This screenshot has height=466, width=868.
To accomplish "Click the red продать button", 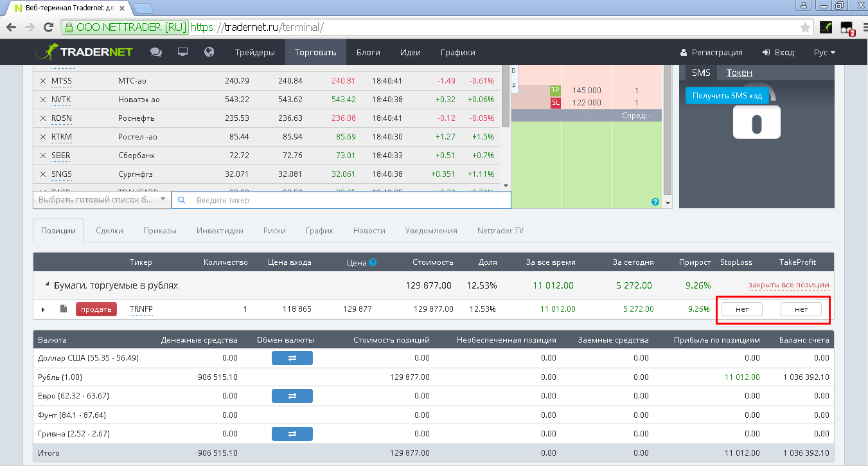I will (96, 309).
